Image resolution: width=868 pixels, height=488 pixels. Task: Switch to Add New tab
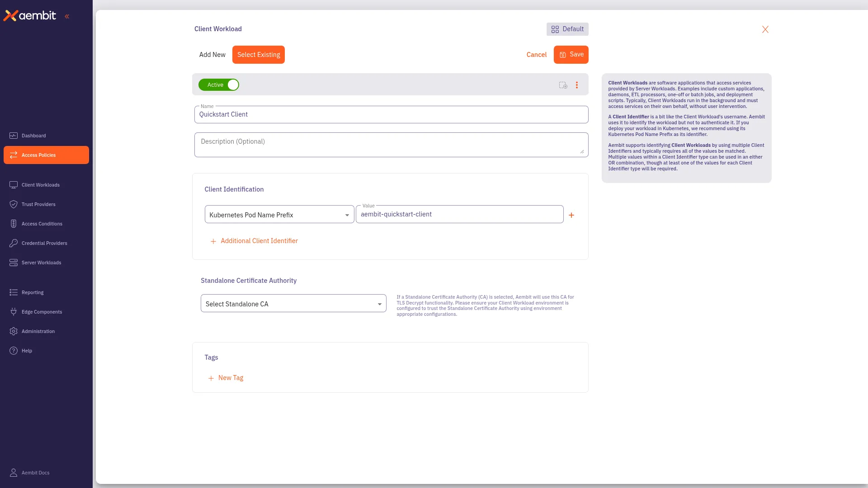point(212,55)
